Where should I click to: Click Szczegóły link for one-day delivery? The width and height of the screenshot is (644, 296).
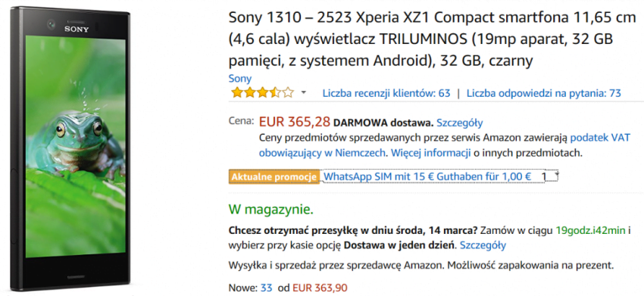click(483, 245)
